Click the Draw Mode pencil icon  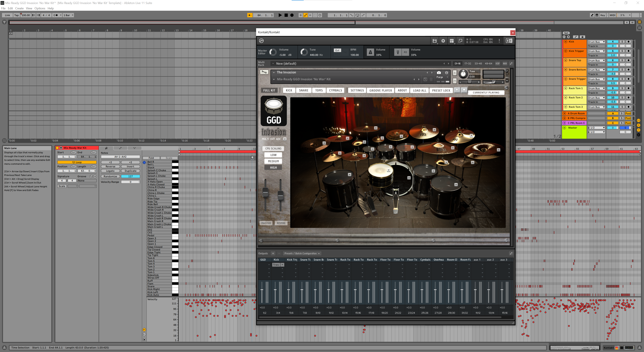coord(592,15)
